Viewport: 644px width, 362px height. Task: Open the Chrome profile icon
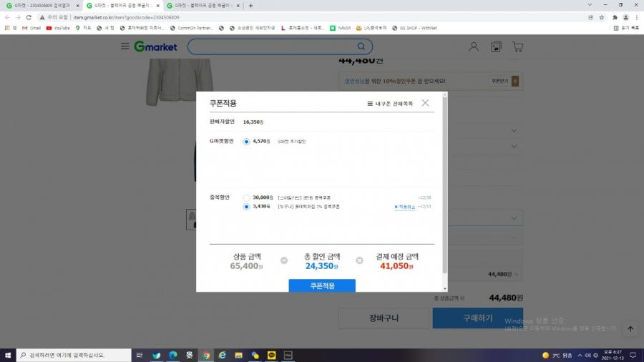point(625,18)
